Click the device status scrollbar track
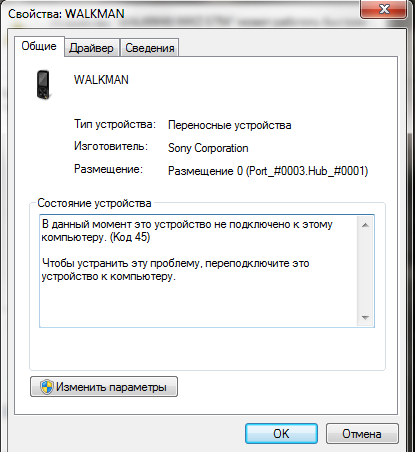 (x=365, y=271)
